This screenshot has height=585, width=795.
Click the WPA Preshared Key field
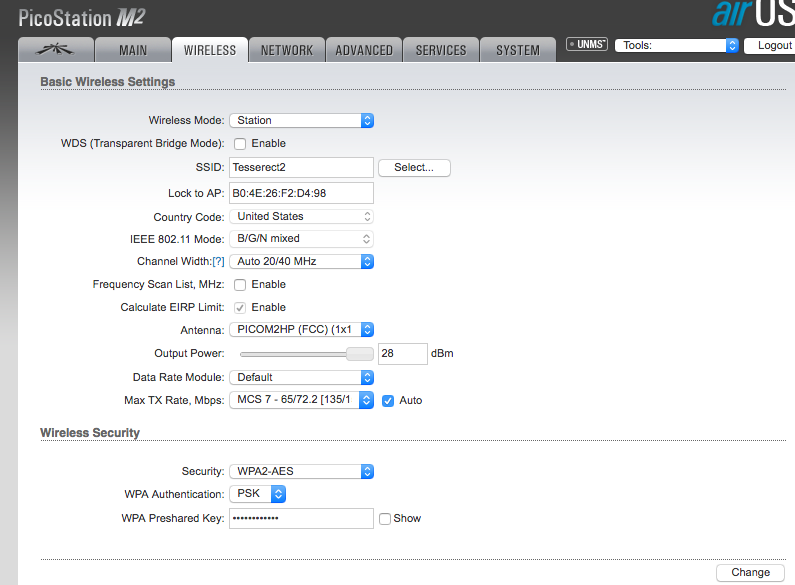point(301,518)
